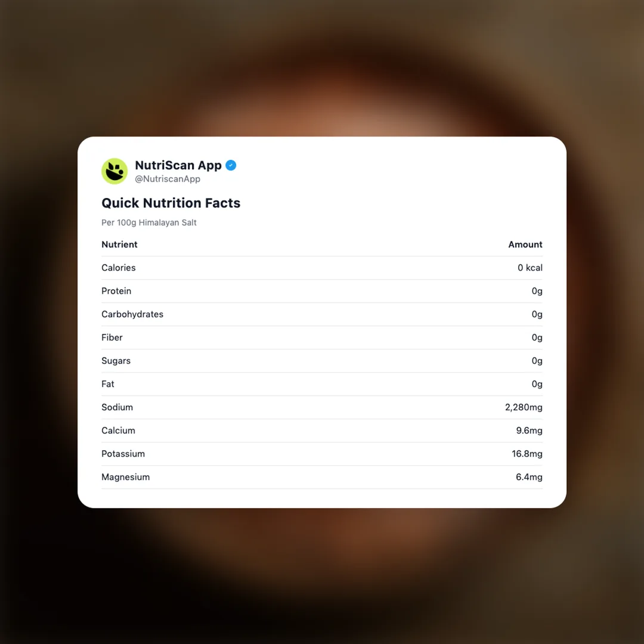Click the blue verified badge
The width and height of the screenshot is (644, 644).
(231, 165)
